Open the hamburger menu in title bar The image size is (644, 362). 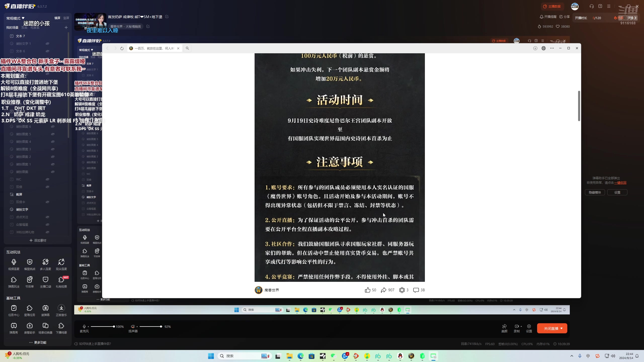tap(609, 6)
